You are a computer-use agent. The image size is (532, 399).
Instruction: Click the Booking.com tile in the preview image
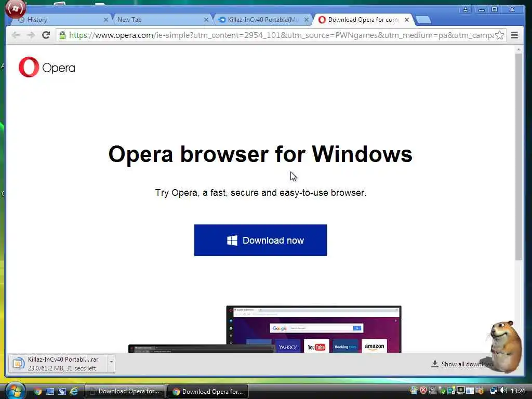tap(345, 347)
